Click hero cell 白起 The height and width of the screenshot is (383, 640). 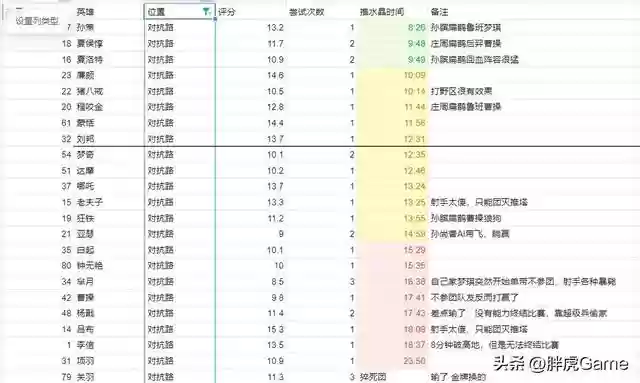point(85,250)
